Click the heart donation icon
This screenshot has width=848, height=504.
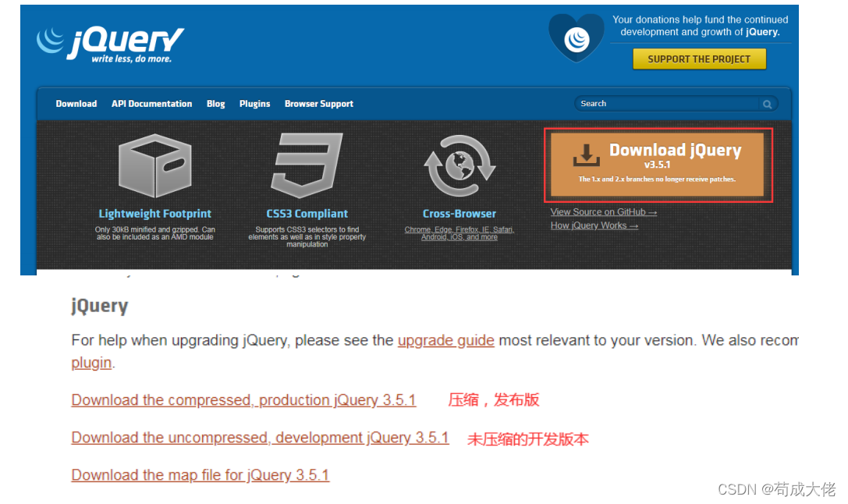pos(576,38)
